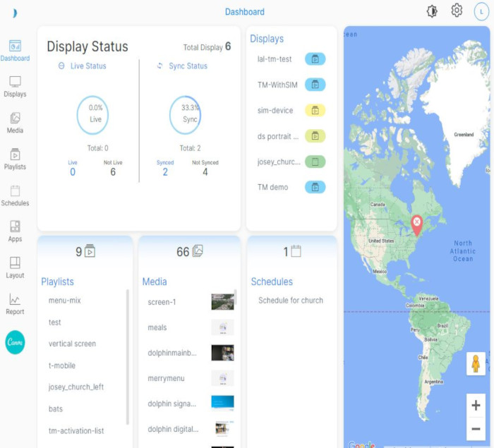Click the yellow badge beside sim-device

tap(315, 110)
